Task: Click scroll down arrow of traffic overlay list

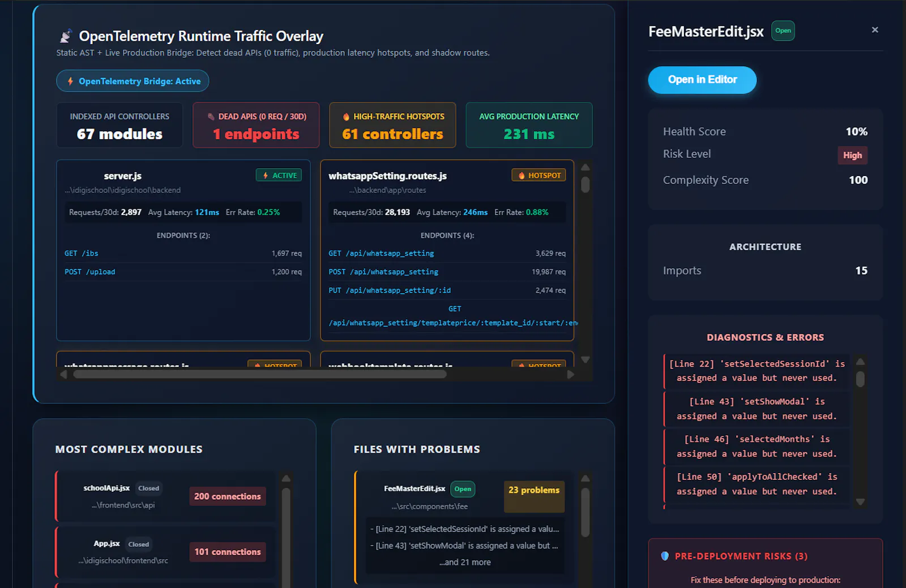Action: point(586,359)
